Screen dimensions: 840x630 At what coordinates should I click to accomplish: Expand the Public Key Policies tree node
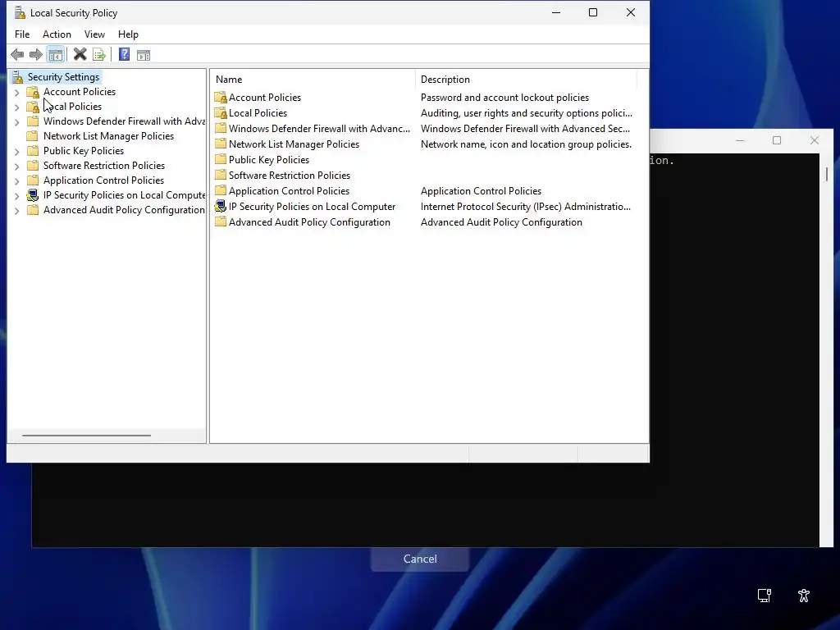point(16,152)
